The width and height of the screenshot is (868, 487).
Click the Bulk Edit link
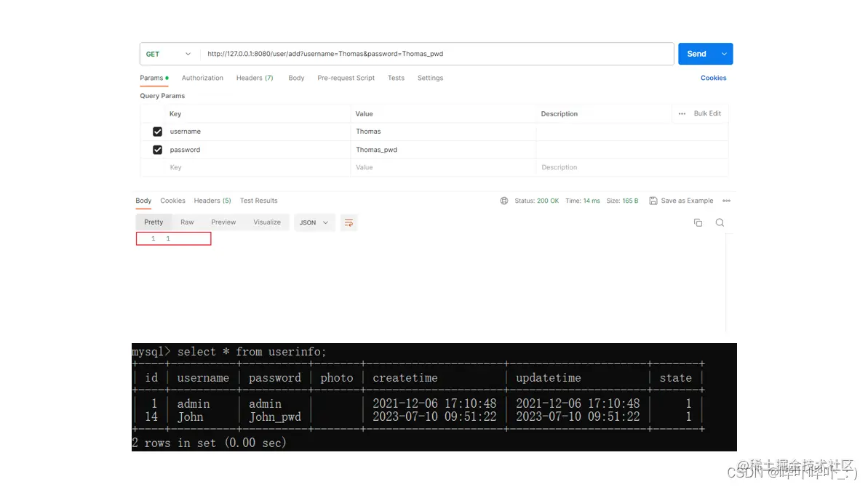pyautogui.click(x=707, y=113)
